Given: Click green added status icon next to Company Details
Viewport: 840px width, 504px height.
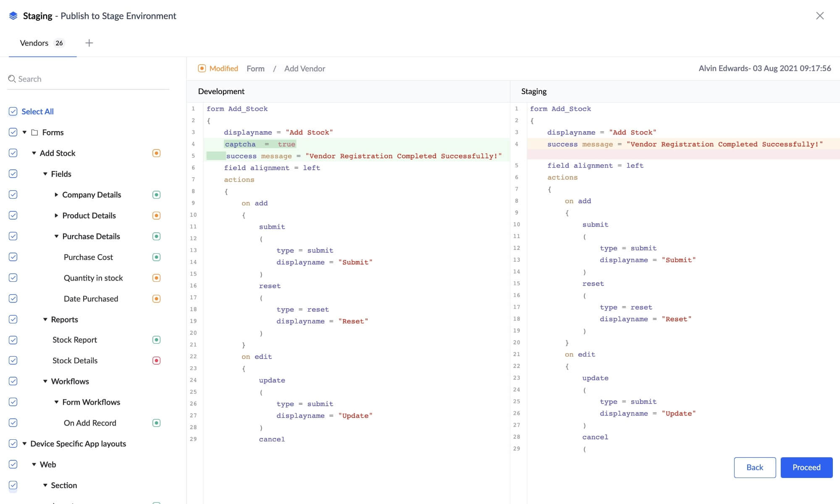Looking at the screenshot, I should 156,195.
